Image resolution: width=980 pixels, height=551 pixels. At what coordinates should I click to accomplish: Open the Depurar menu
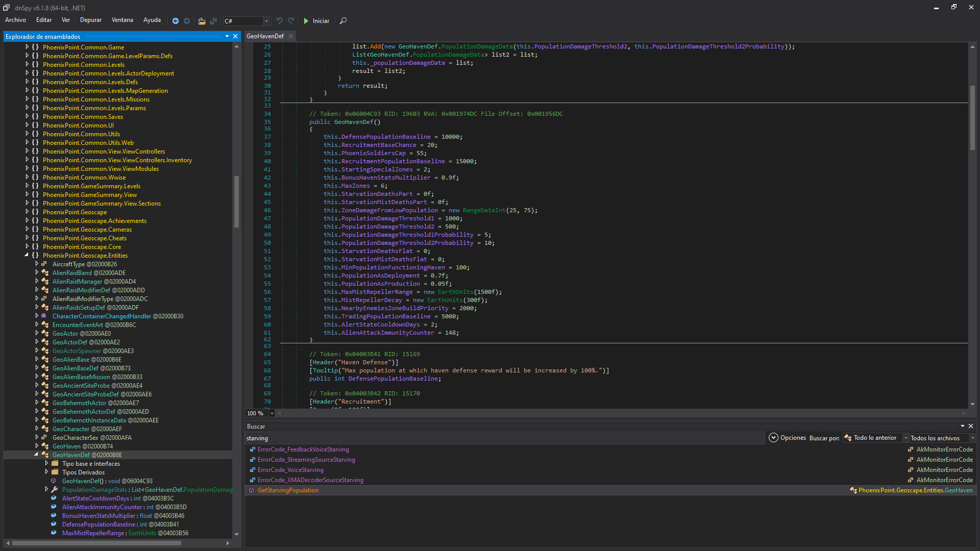pyautogui.click(x=91, y=20)
